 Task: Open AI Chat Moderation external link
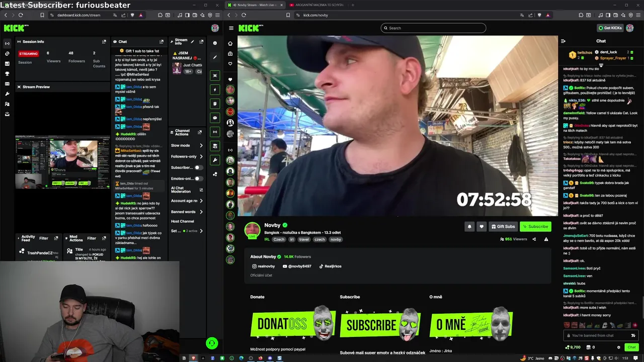(x=201, y=190)
